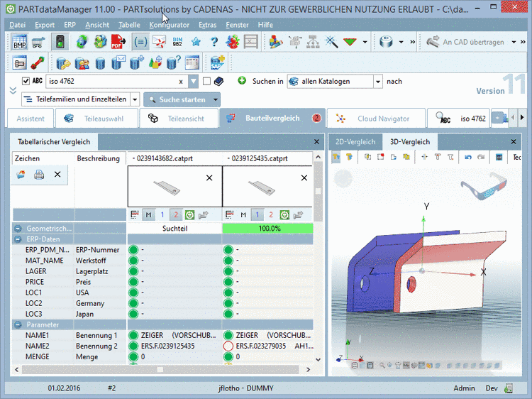Click the 'An CAD übertragen' button
This screenshot has height=399, width=532.
click(x=466, y=42)
